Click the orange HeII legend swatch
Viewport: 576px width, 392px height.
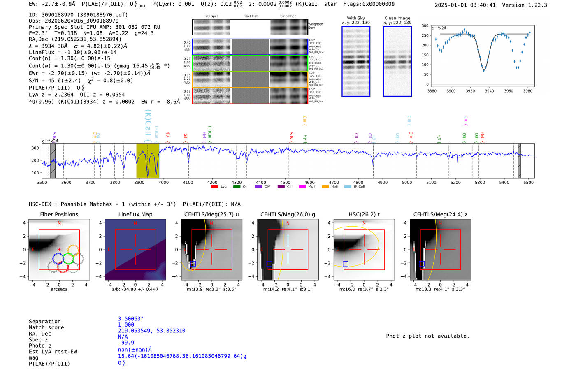[x=325, y=187]
